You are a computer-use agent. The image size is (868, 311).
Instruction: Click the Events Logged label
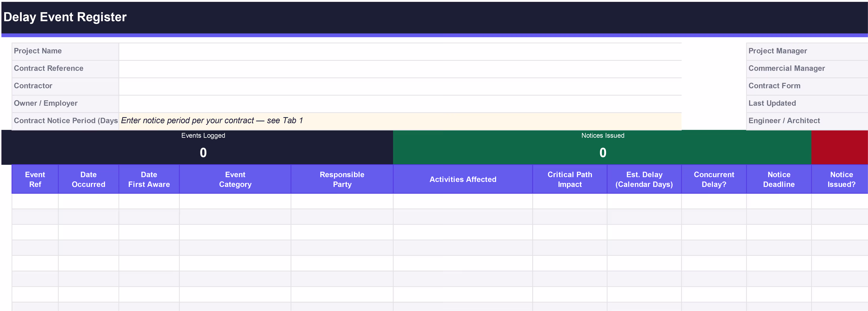coord(203,136)
